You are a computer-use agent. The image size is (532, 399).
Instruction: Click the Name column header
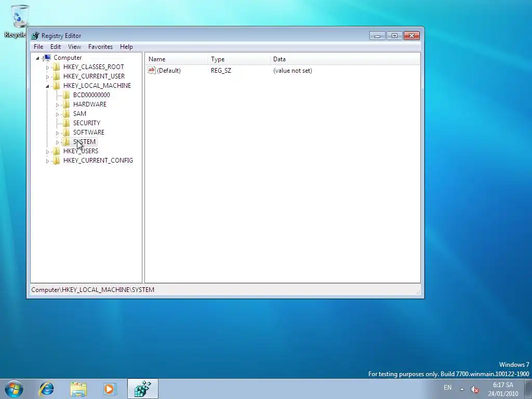point(177,59)
